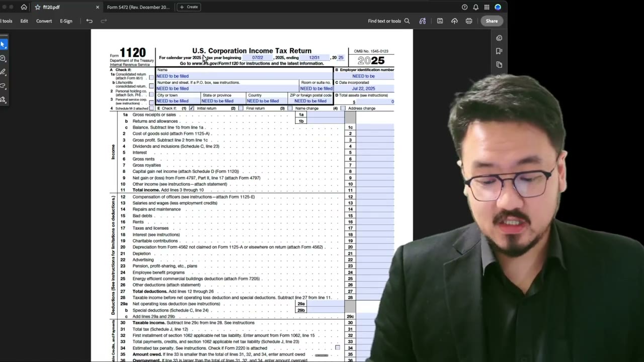The height and width of the screenshot is (362, 644).
Task: Click the tax year ending '25' field
Action: pos(341,58)
